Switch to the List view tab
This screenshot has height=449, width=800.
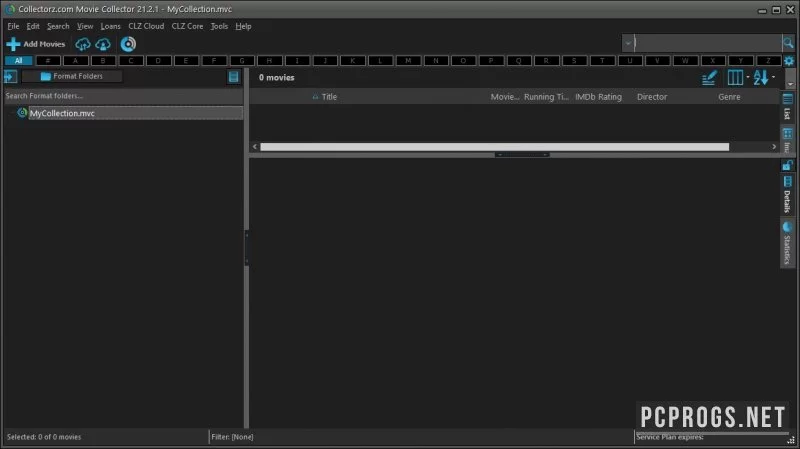pos(787,107)
